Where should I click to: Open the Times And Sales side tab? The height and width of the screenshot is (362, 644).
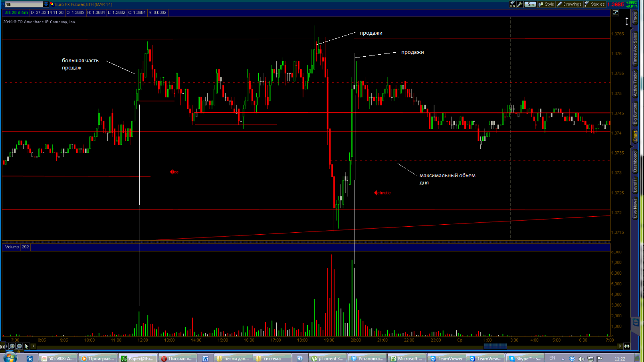tap(635, 49)
